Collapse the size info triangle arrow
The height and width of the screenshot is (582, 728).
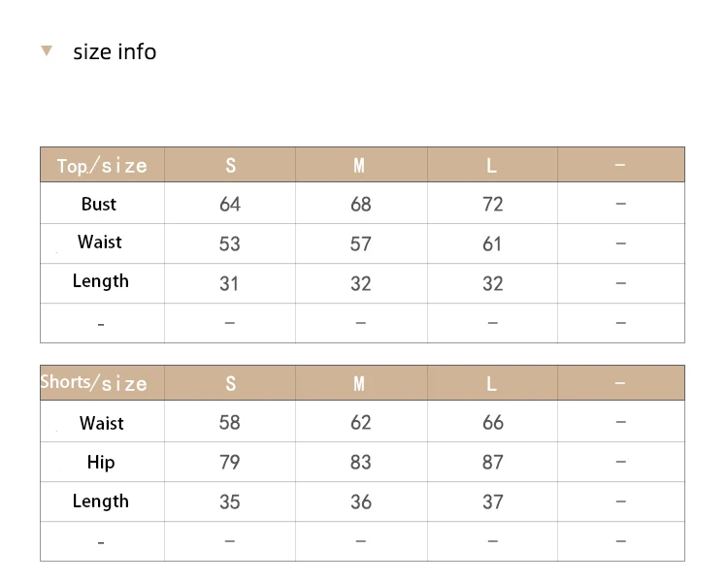tap(47, 50)
